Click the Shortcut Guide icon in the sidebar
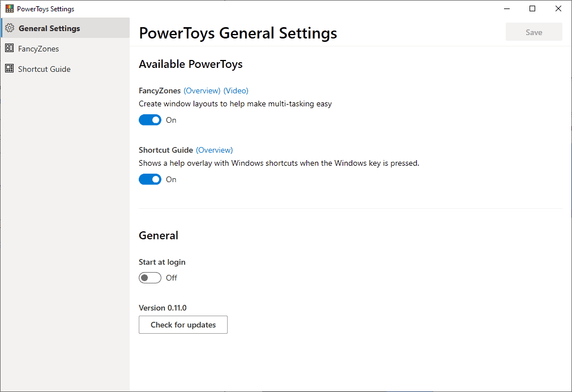Screen dimensions: 572x392 pyautogui.click(x=9, y=68)
